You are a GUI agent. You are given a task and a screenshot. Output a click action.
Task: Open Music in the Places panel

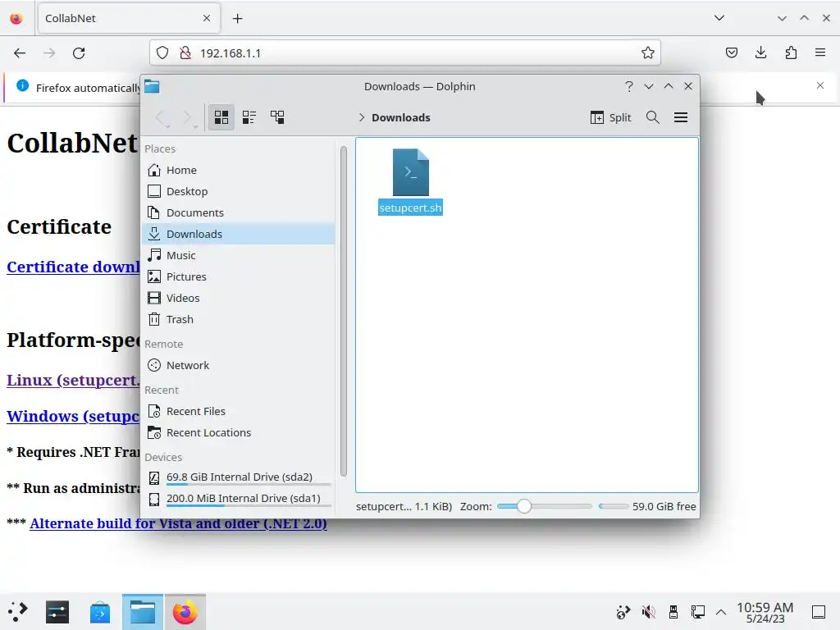point(239,256)
